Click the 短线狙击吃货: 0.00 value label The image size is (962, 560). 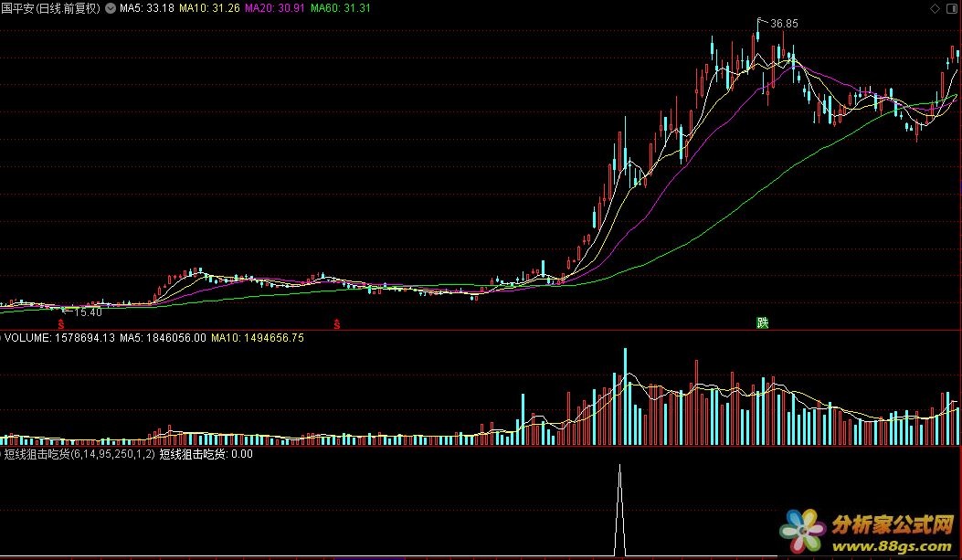pos(206,455)
